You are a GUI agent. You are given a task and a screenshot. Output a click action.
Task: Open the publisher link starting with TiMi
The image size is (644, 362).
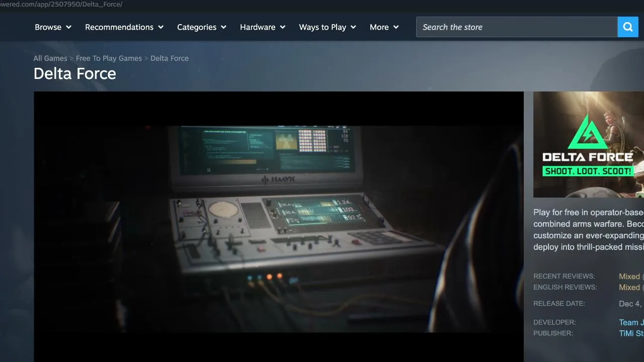(631, 334)
